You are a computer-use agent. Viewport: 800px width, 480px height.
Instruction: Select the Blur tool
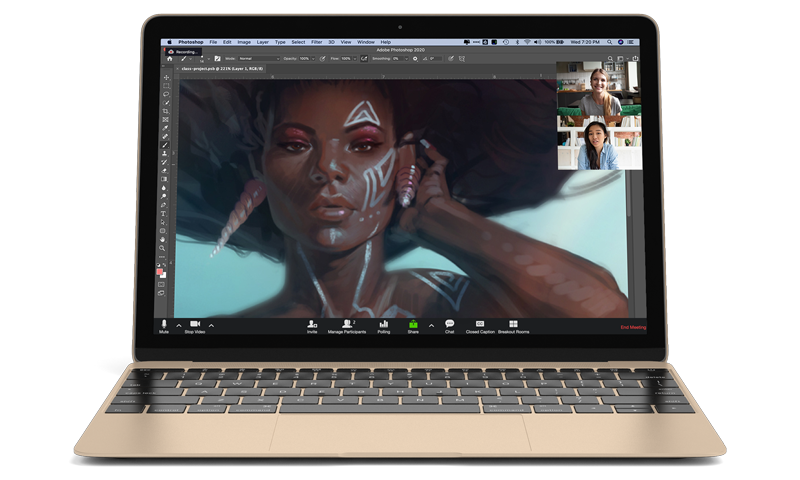click(x=165, y=188)
